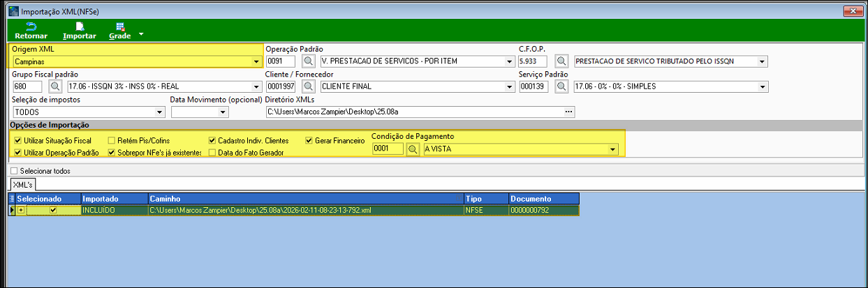Screen dimensions: 868x288
Task: Click the INCLUÍDO cell in the grid
Action: [115, 210]
